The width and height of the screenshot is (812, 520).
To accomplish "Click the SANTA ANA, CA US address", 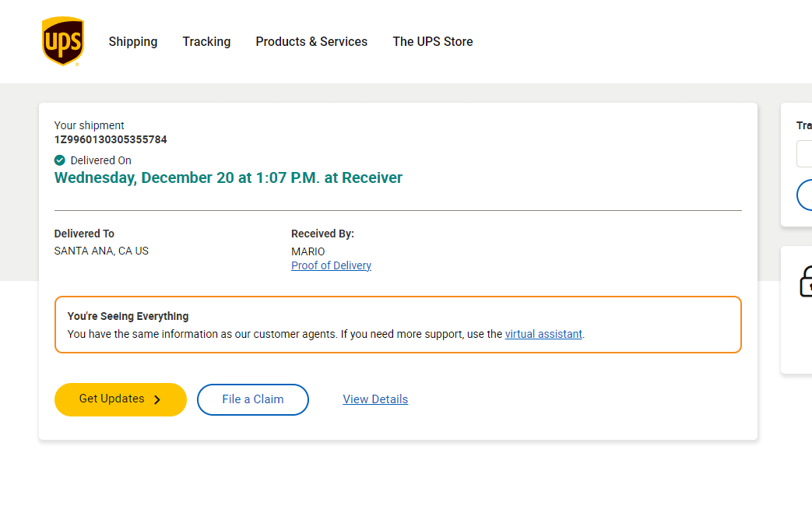I will [x=101, y=251].
